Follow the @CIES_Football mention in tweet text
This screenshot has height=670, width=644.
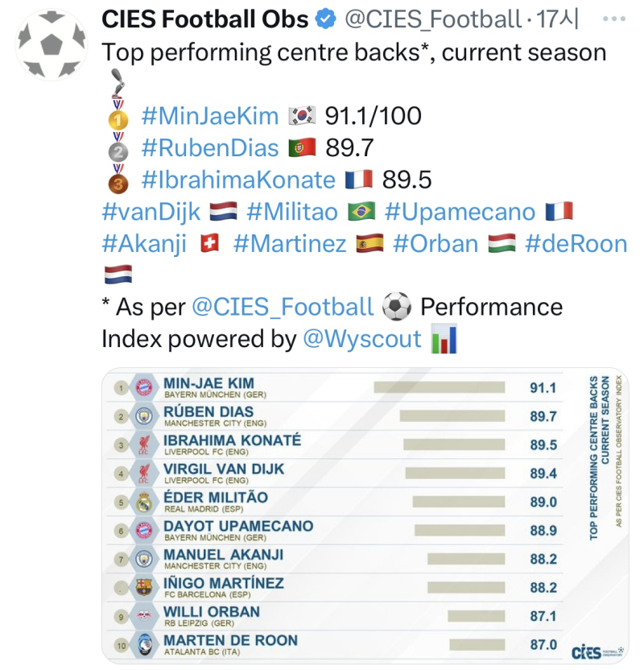pos(283,308)
